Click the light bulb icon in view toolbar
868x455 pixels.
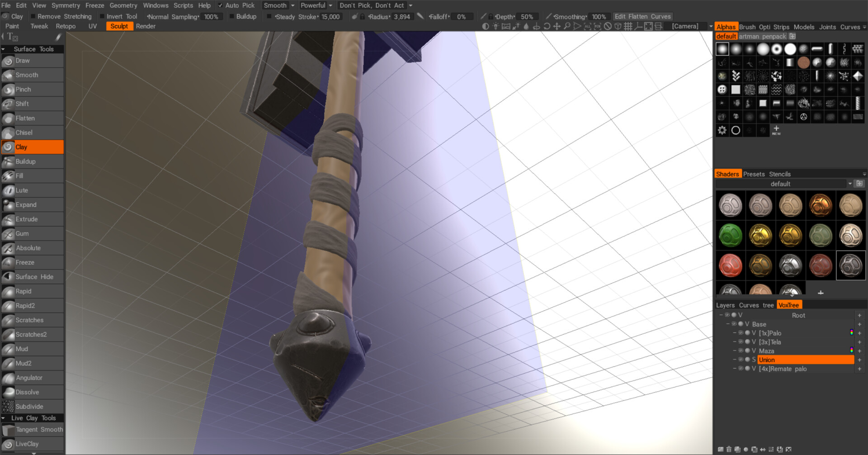495,26
